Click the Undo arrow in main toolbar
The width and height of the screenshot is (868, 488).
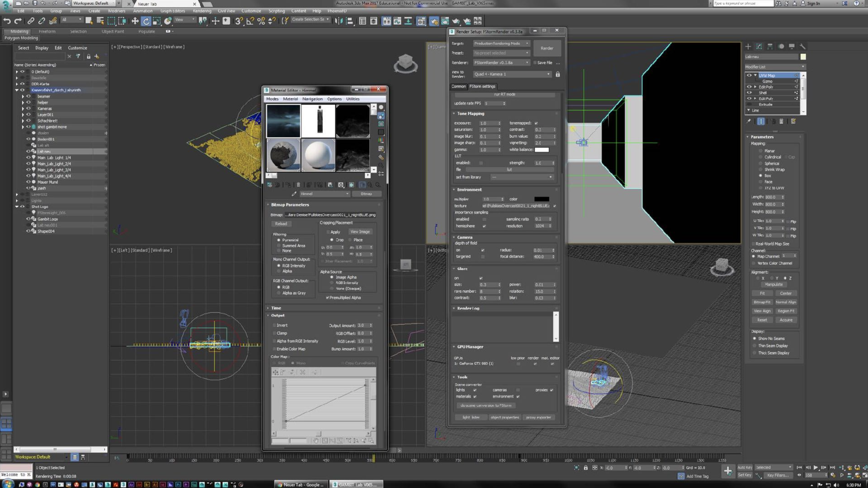[7, 21]
